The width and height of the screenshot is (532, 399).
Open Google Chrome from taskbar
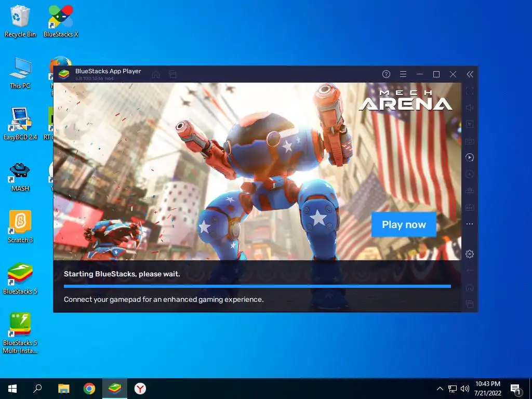(x=89, y=389)
